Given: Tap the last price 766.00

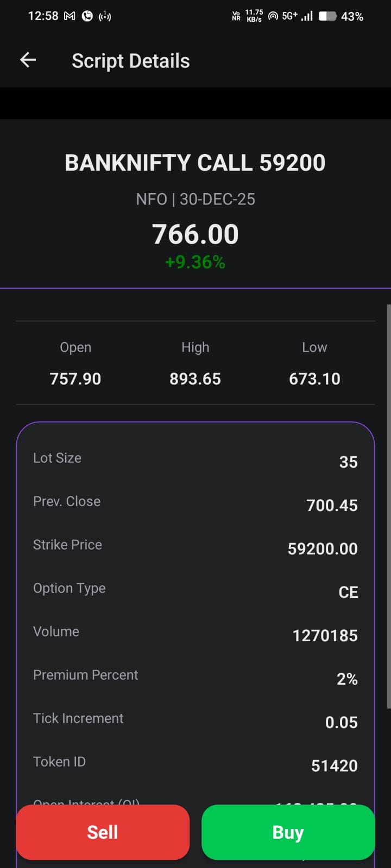Looking at the screenshot, I should [195, 234].
